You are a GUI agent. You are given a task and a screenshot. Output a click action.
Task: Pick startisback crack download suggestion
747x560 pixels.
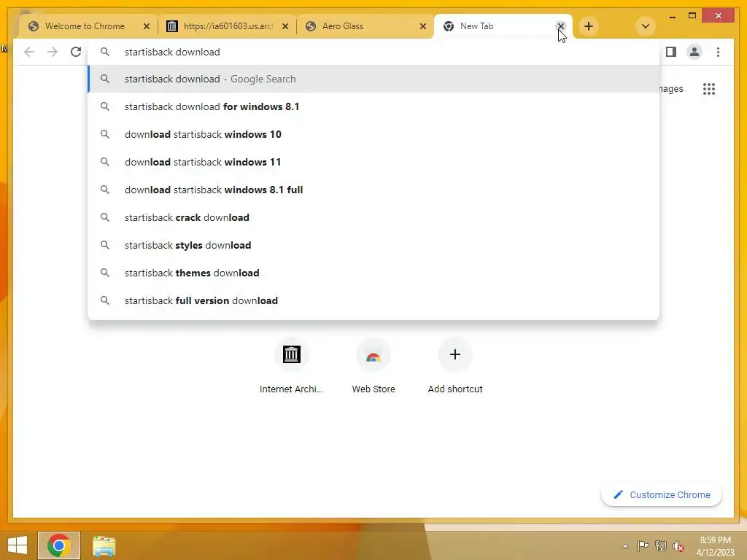click(x=373, y=217)
